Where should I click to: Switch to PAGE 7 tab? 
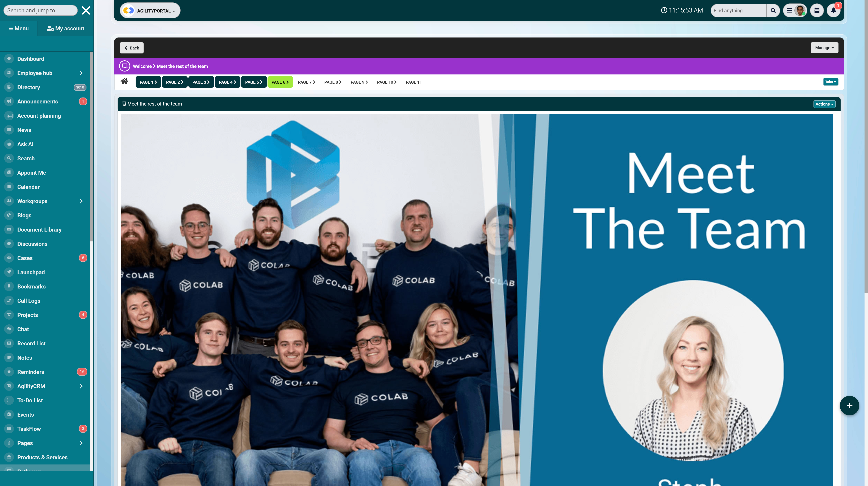306,82
